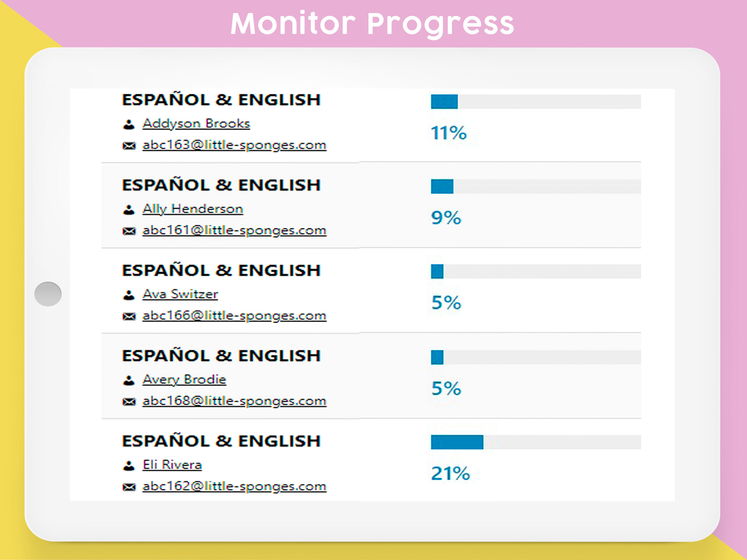Email abc163@little-sponges.com

(x=234, y=145)
